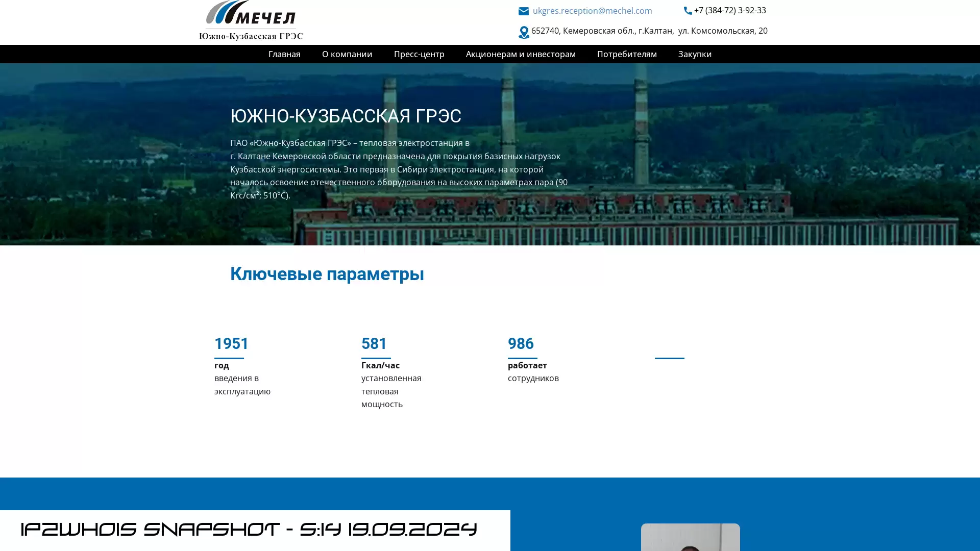Screen dimensions: 980x551
Task: Open the Акционерам и инвесторам menu item
Action: point(521,54)
